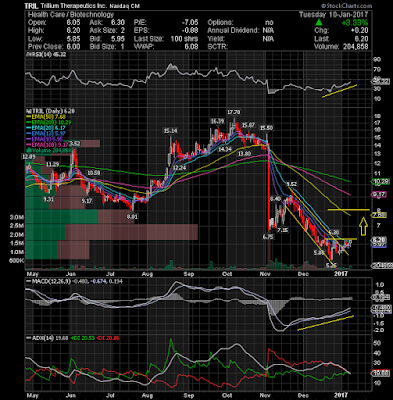Click the Aug month marker on price axis
393x400 pixels.
[x=147, y=274]
